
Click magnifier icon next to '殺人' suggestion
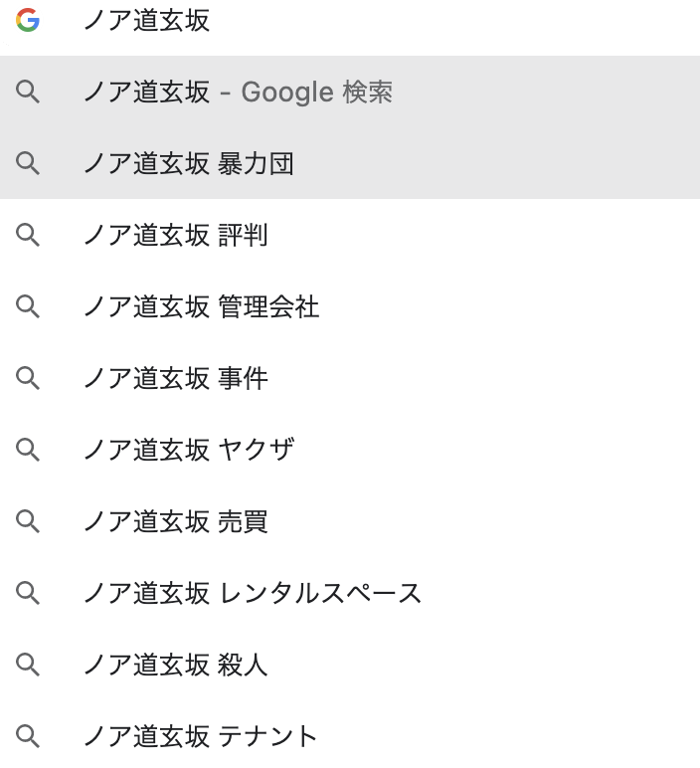pos(28,665)
